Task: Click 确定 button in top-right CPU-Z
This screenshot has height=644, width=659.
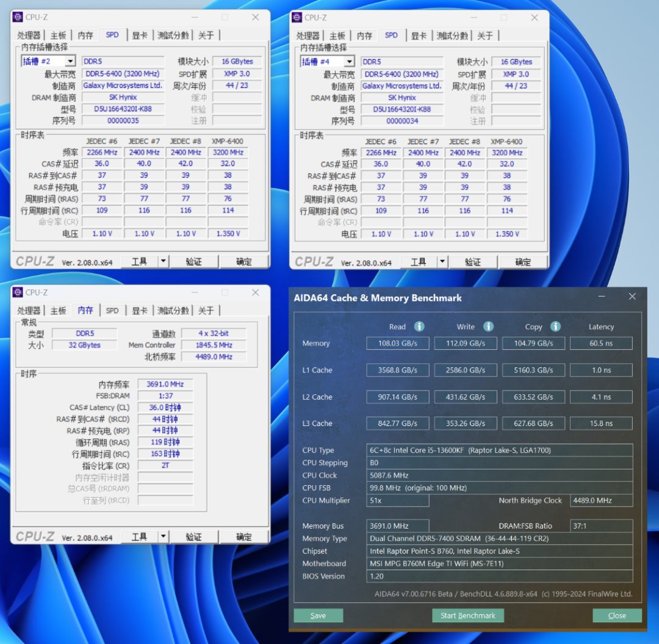Action: [x=523, y=262]
